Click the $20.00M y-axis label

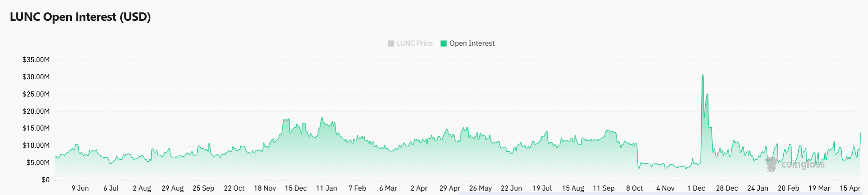[x=36, y=111]
